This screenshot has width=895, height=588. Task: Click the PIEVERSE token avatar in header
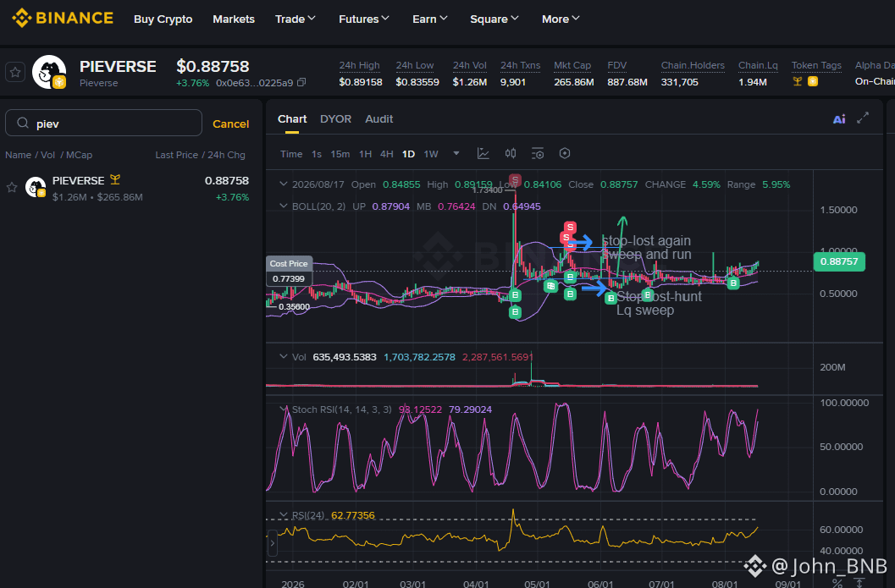pyautogui.click(x=49, y=72)
